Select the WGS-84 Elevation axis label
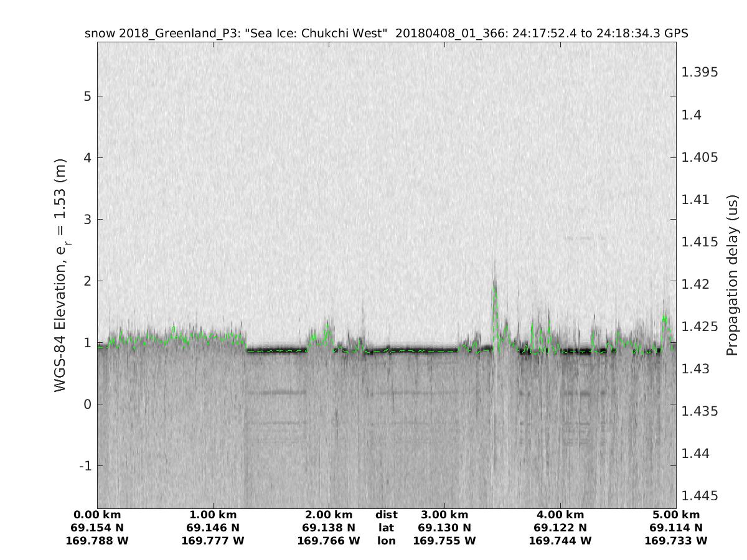Image resolution: width=747 pixels, height=560 pixels. [x=60, y=274]
